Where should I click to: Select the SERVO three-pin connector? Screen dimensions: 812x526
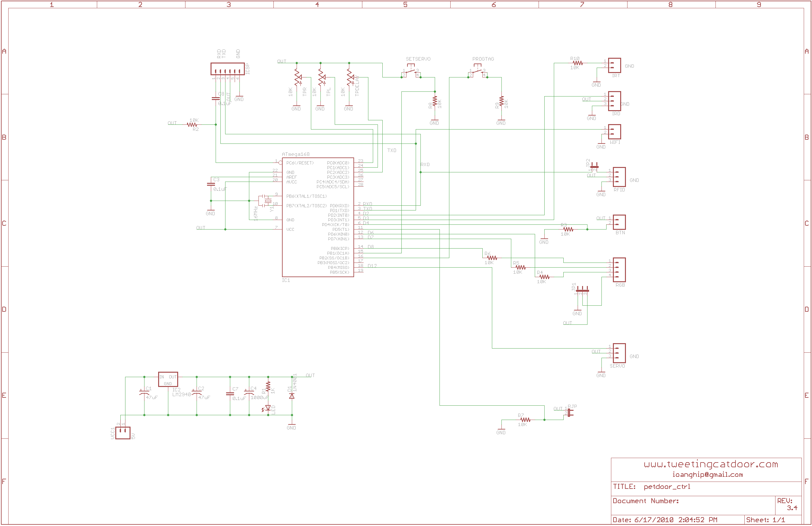click(619, 353)
